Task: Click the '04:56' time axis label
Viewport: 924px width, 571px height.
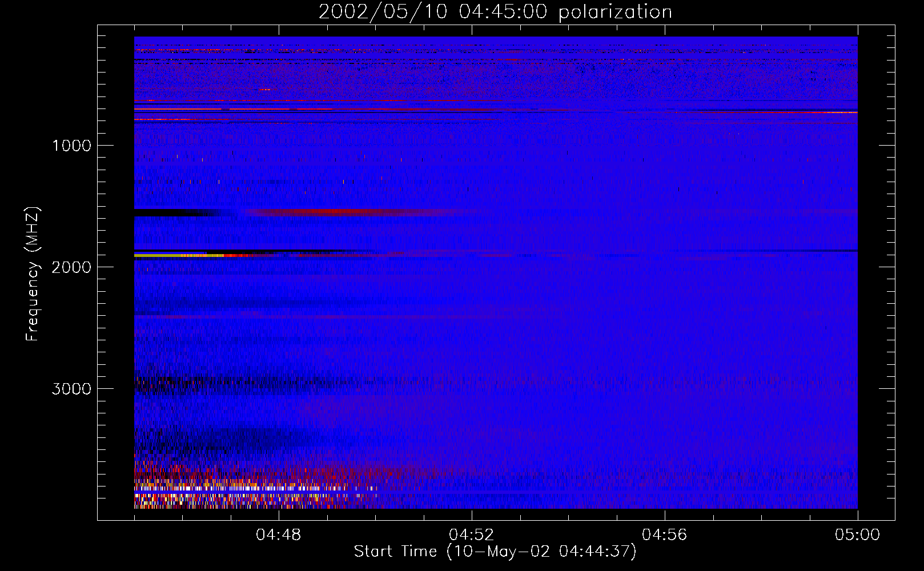Action: [665, 535]
